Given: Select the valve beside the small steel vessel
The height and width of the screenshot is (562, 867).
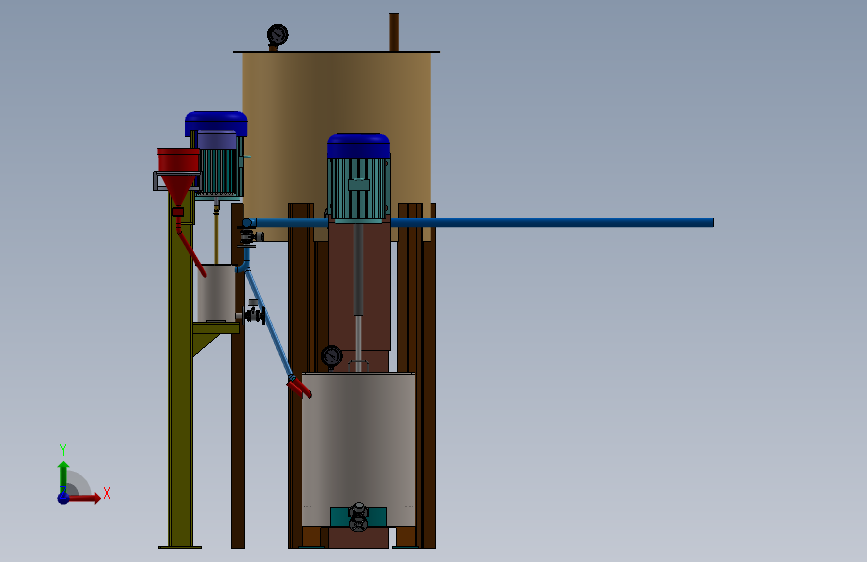Looking at the screenshot, I should [x=253, y=314].
